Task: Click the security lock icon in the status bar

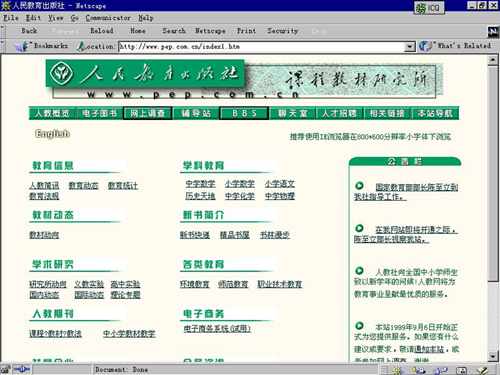Action: (x=5, y=369)
